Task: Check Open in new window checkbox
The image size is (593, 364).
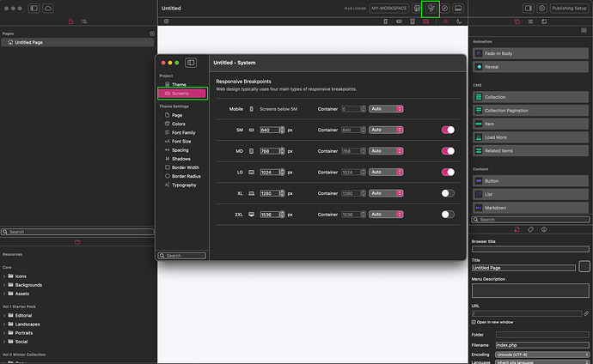Action: point(474,322)
